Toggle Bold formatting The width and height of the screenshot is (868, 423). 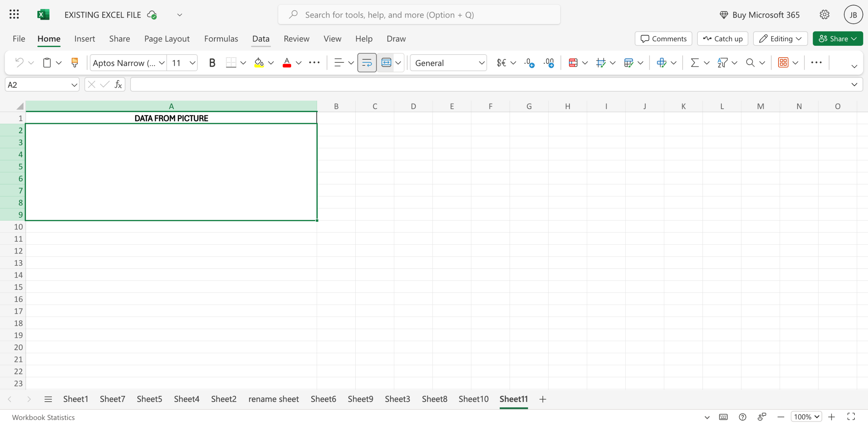pos(212,63)
